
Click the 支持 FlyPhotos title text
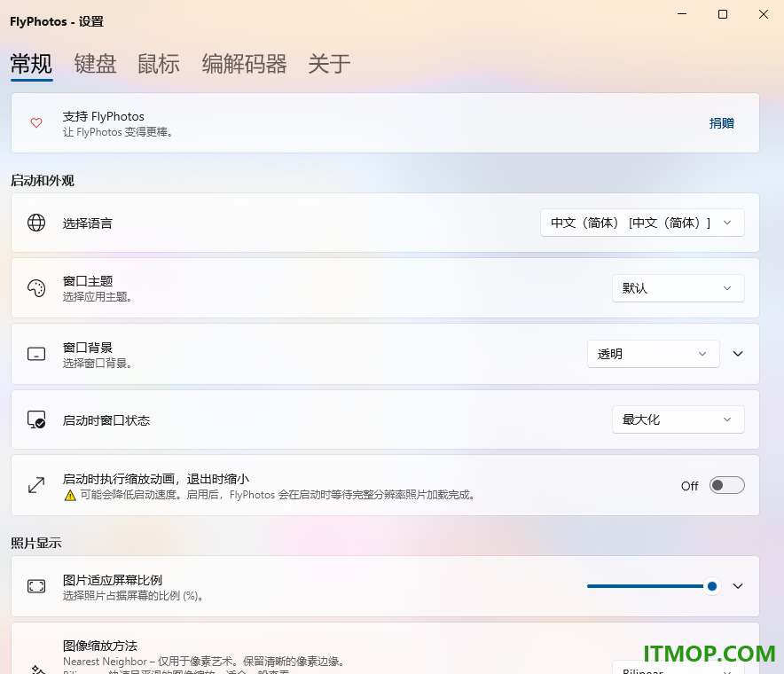[x=104, y=116]
